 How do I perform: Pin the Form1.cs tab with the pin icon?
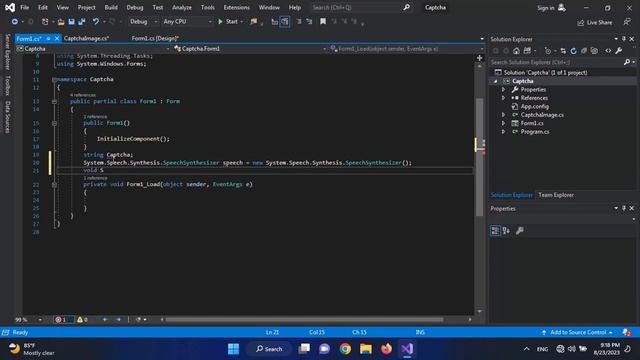coord(48,38)
